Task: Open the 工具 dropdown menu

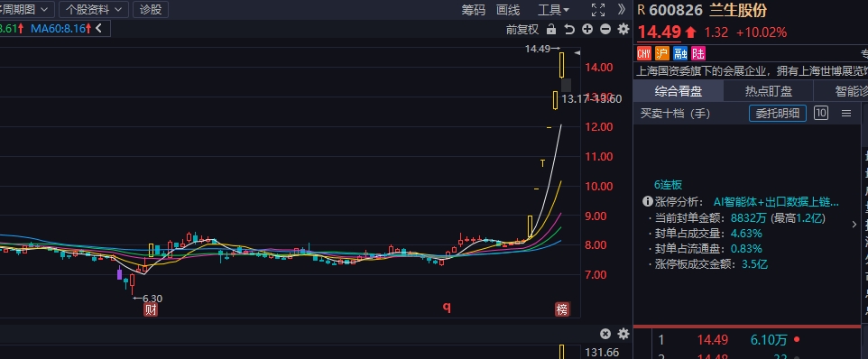Action: point(554,9)
